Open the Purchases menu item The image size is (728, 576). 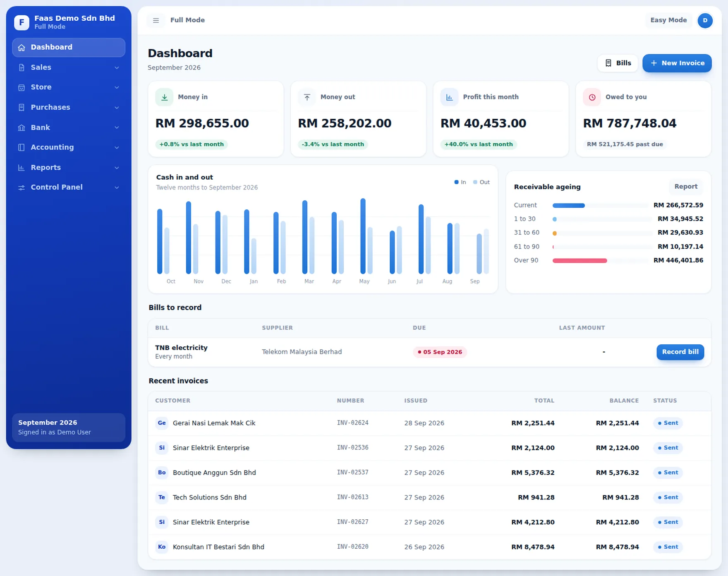pyautogui.click(x=69, y=108)
